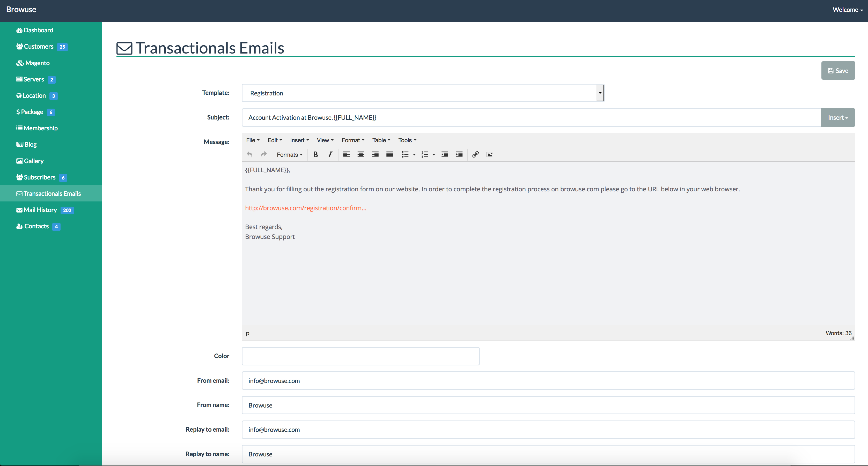Click the Save button
The width and height of the screenshot is (868, 466).
click(838, 71)
